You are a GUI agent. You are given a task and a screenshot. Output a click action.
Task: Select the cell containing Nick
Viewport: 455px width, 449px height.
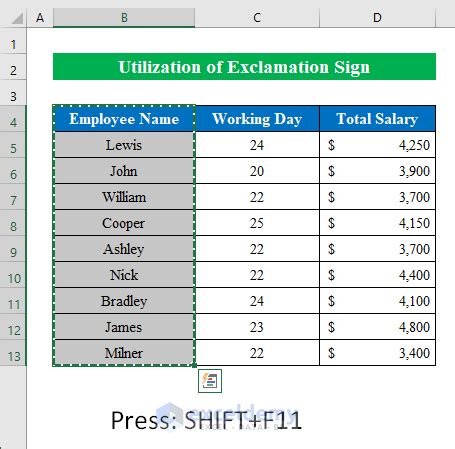124,275
